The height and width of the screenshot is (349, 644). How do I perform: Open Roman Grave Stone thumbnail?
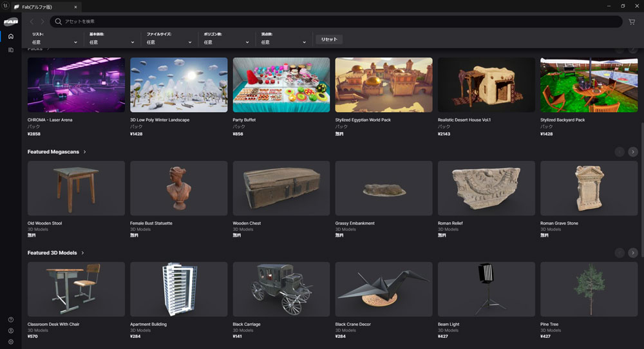tap(589, 188)
